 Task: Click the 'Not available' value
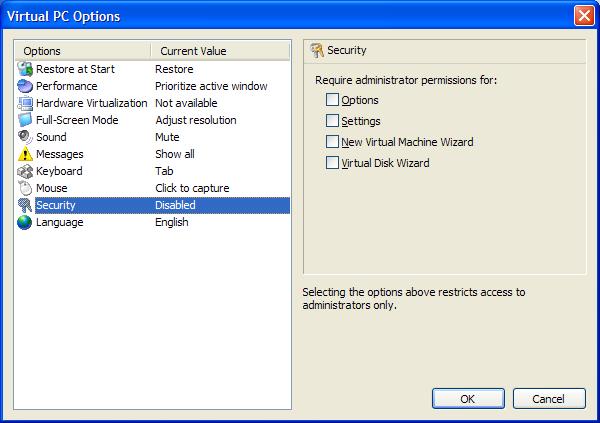pyautogui.click(x=186, y=103)
